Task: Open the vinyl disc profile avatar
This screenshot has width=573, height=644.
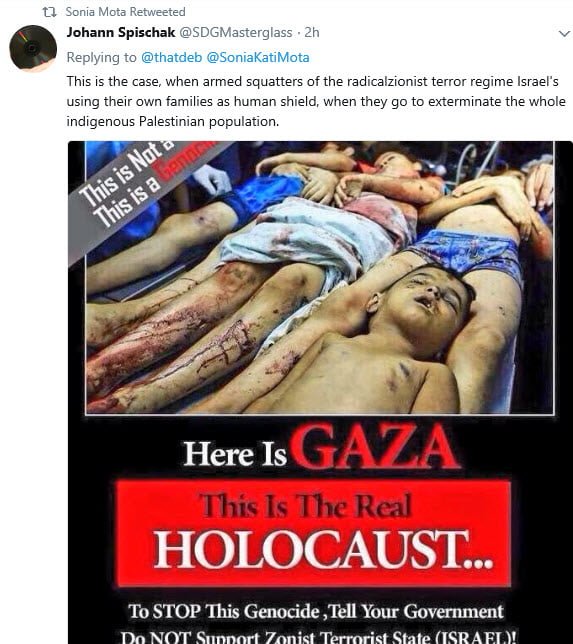Action: click(33, 48)
